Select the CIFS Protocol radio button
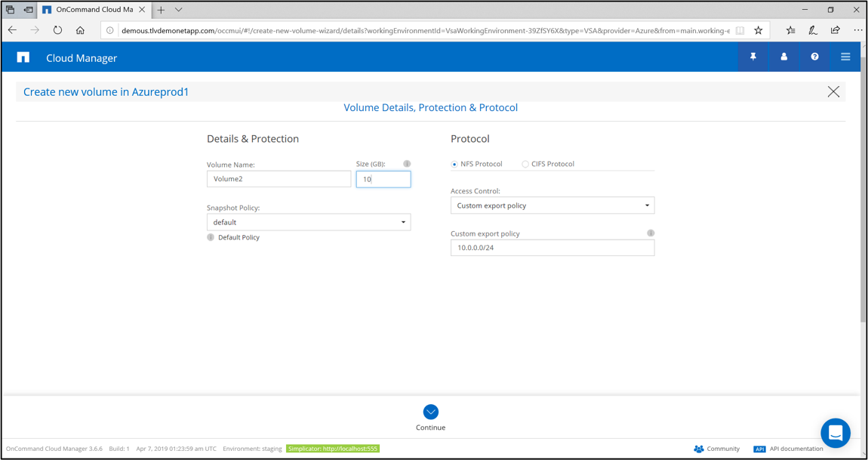Screen dimensions: 868x460 525,164
